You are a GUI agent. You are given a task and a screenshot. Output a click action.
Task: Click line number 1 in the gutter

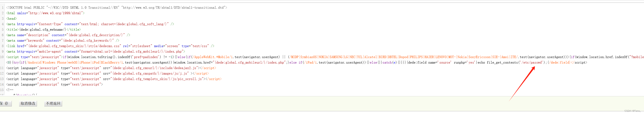click(3, 8)
